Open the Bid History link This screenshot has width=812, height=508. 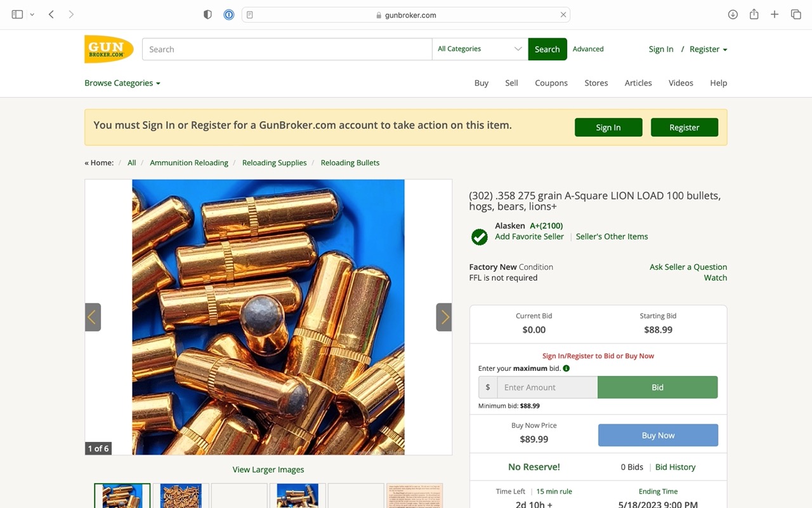[675, 467]
